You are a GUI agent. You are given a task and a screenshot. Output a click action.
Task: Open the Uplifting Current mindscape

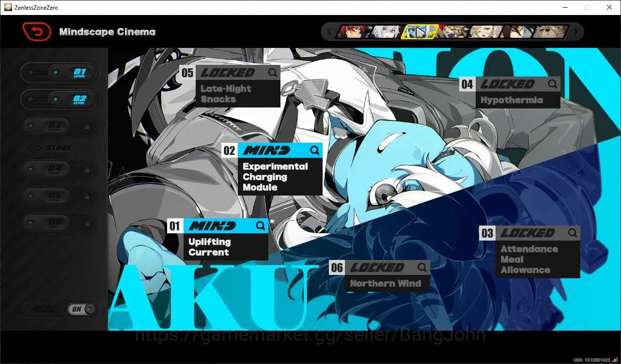pyautogui.click(x=217, y=239)
